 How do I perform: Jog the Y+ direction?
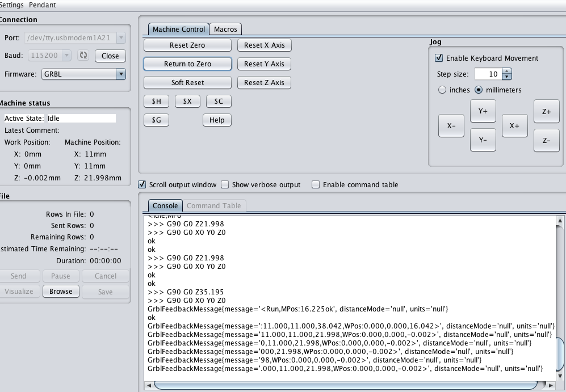[483, 111]
